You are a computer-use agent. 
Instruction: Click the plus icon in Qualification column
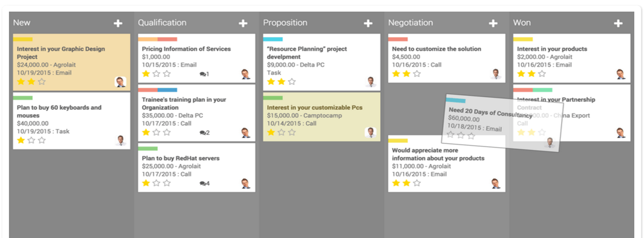(x=243, y=23)
